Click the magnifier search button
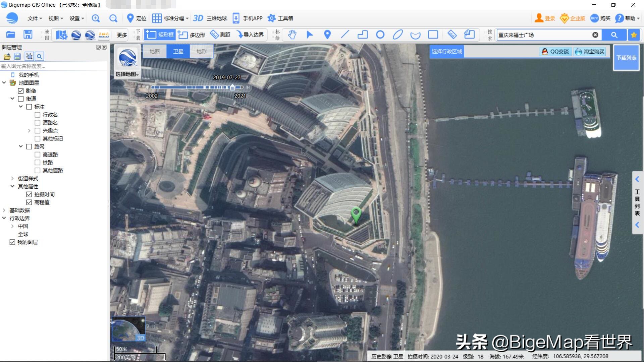This screenshot has width=644, height=362. 614,35
